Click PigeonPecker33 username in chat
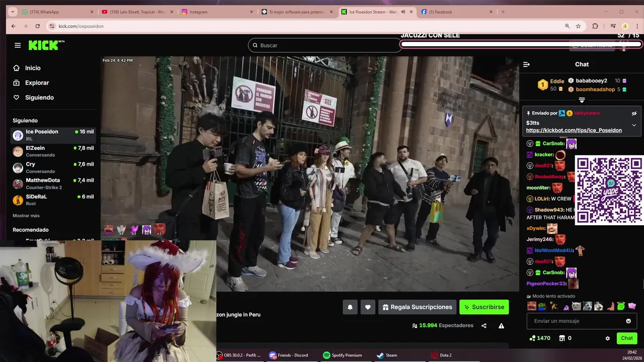644x362 pixels. 546,284
